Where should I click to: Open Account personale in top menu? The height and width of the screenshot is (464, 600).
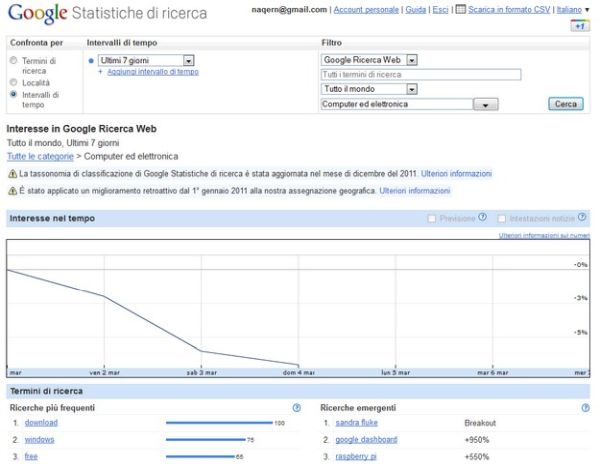click(366, 10)
